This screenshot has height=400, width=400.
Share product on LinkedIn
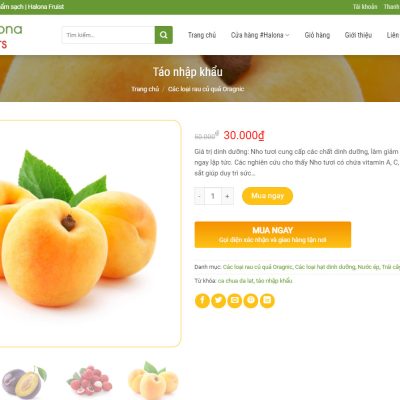coord(267,301)
